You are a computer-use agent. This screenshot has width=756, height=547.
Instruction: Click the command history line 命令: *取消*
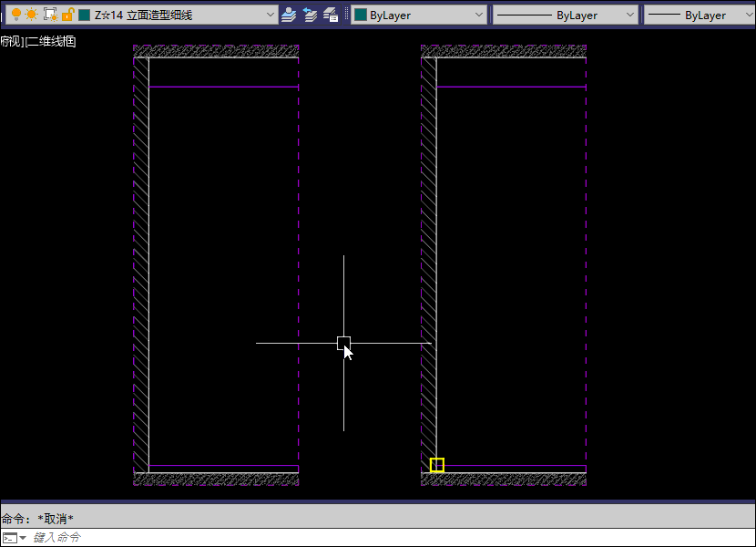pyautogui.click(x=38, y=519)
